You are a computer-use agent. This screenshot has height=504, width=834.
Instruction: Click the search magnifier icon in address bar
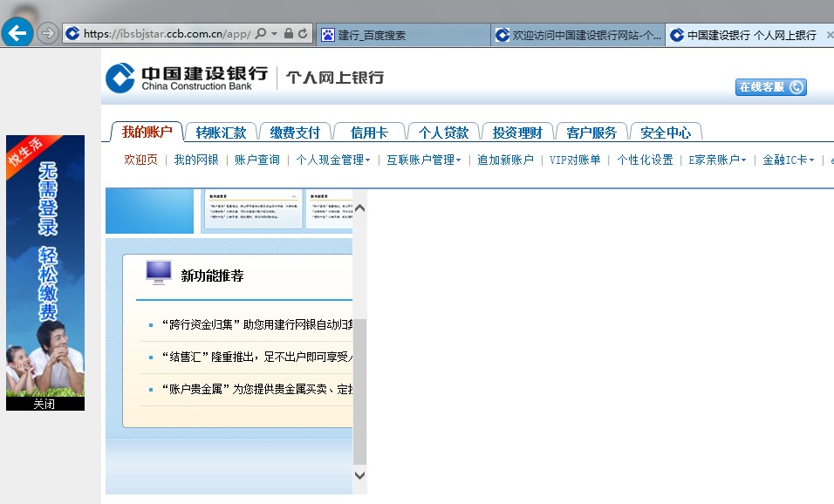point(260,33)
